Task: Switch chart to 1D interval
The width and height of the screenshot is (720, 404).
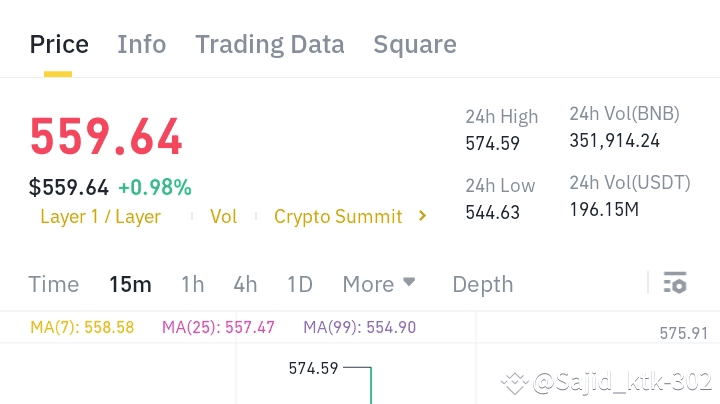Action: pos(300,284)
